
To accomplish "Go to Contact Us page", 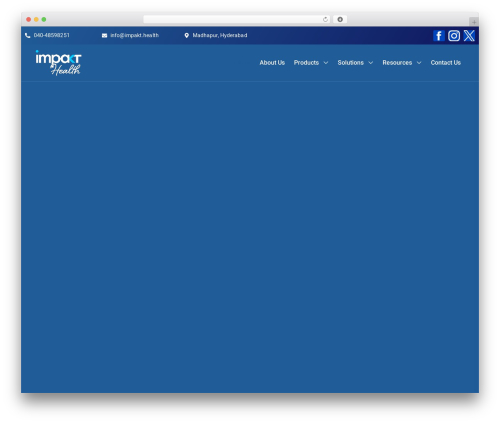I will pos(446,63).
